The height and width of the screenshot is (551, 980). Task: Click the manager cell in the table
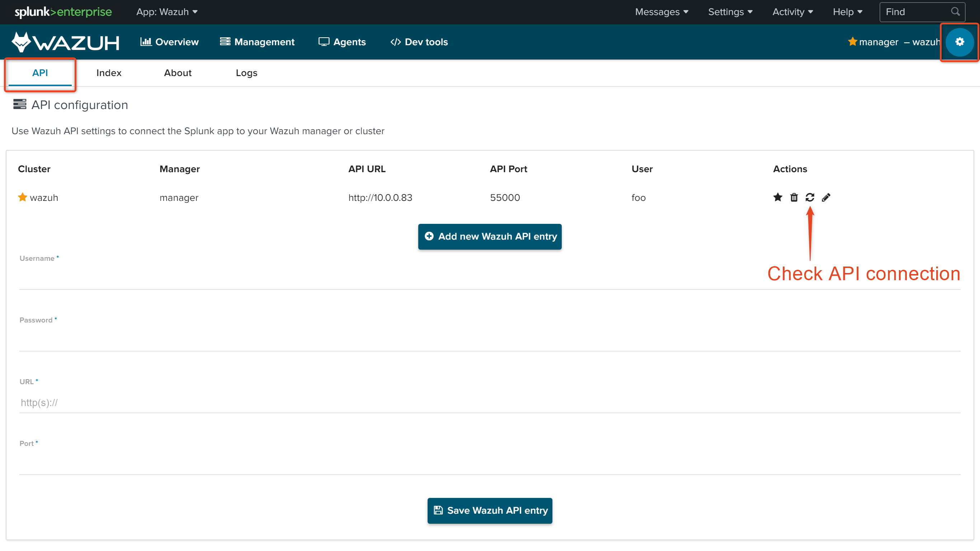179,198
